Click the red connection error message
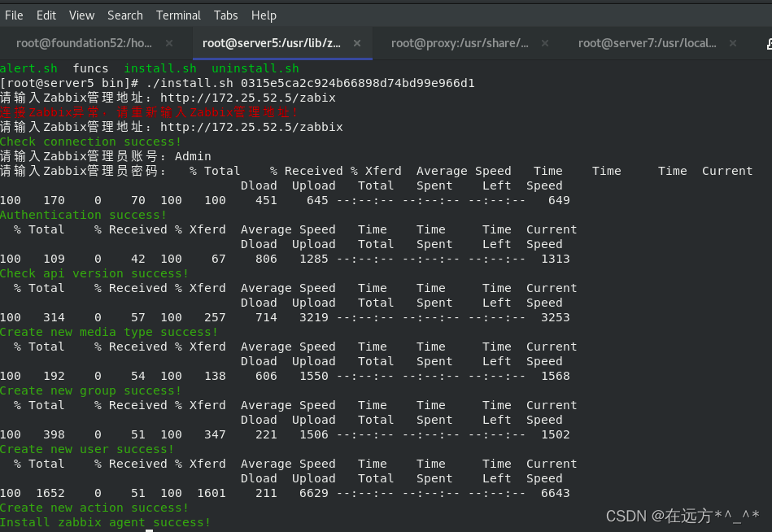Viewport: 772px width, 532px height. pos(149,112)
